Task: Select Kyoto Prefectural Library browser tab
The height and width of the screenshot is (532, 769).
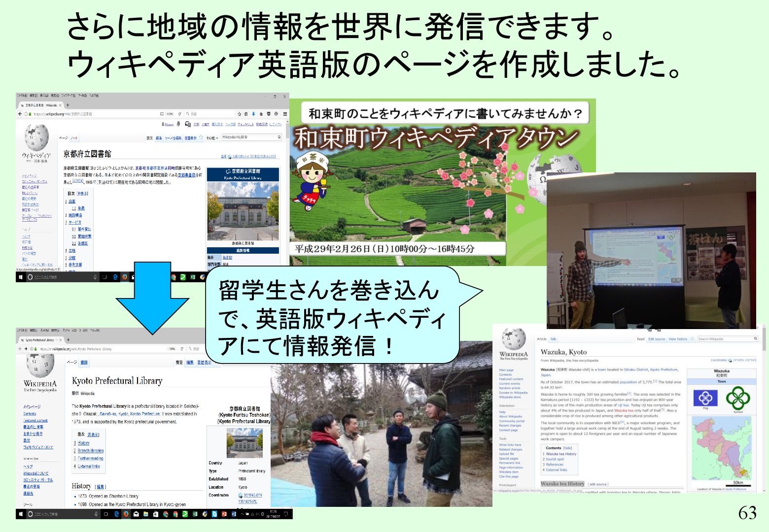Action: pyautogui.click(x=41, y=340)
